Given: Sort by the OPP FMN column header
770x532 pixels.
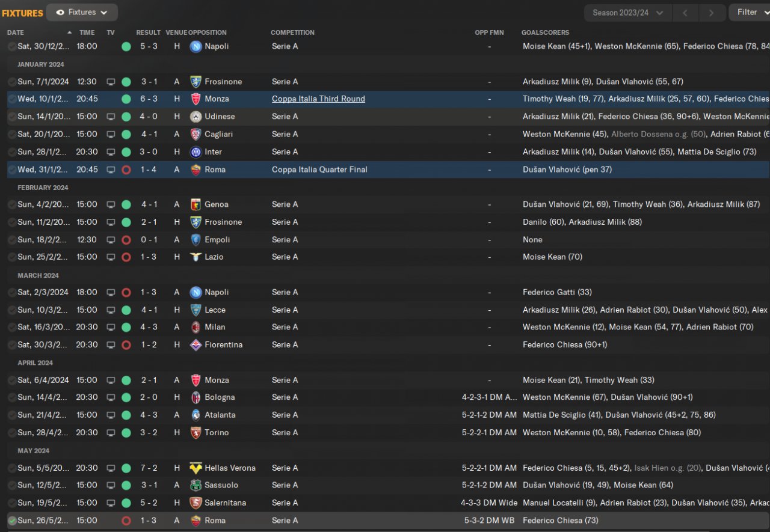Looking at the screenshot, I should pos(489,32).
